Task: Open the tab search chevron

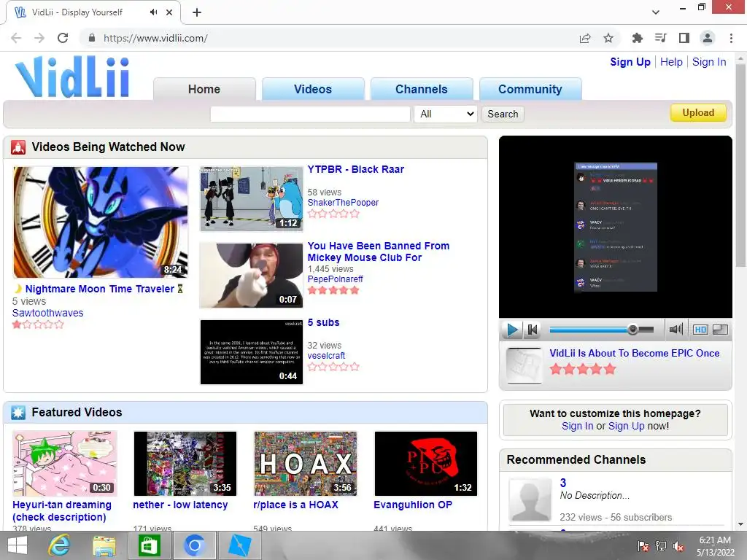Action: 656,12
